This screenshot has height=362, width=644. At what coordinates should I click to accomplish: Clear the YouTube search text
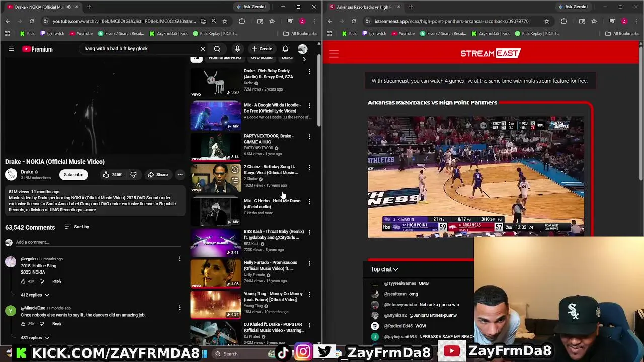point(203,49)
